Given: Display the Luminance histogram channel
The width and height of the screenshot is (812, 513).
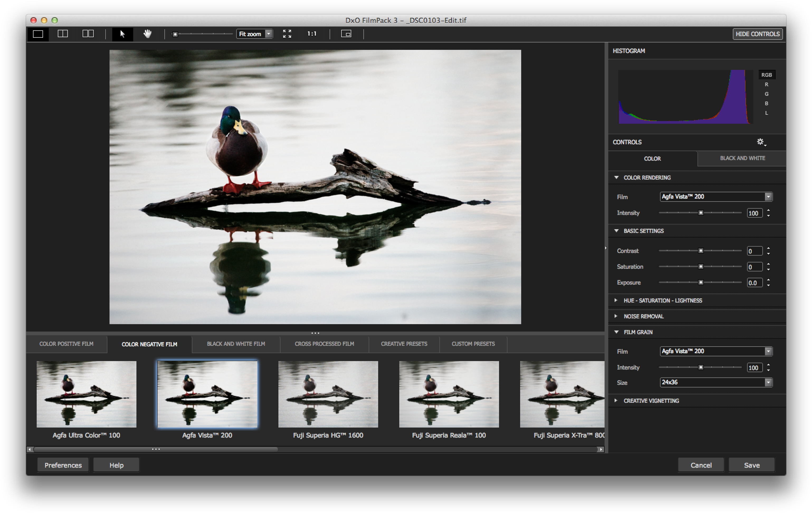Looking at the screenshot, I should point(767,113).
